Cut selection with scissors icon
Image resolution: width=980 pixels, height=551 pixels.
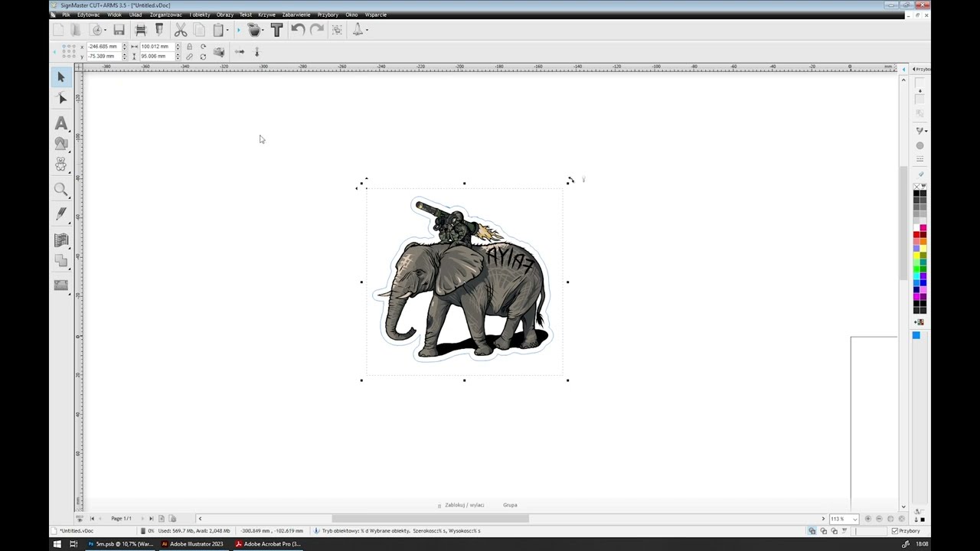pos(181,30)
